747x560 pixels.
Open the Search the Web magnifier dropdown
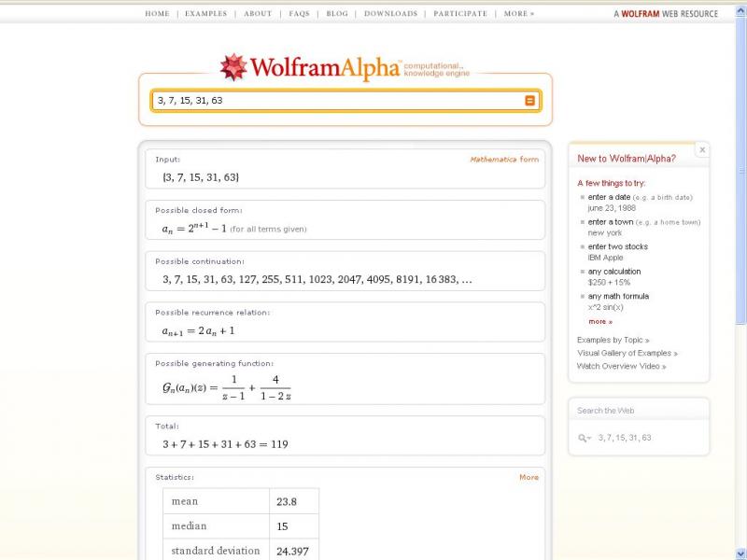585,438
